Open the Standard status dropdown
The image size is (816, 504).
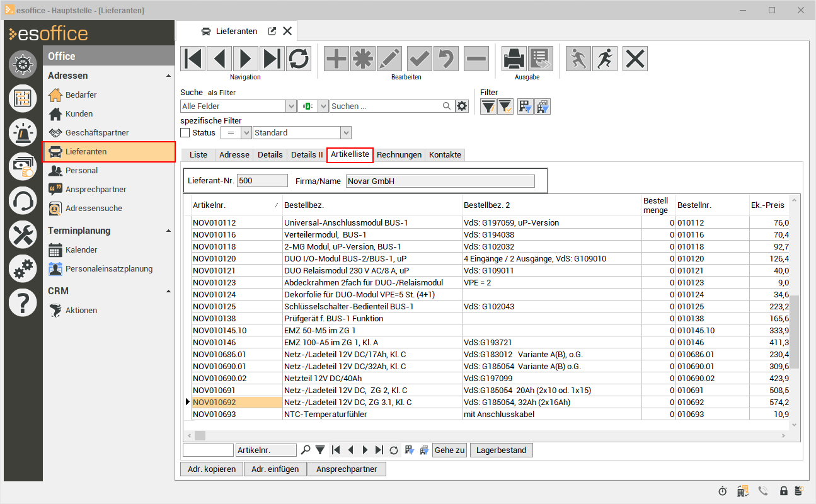coord(346,133)
